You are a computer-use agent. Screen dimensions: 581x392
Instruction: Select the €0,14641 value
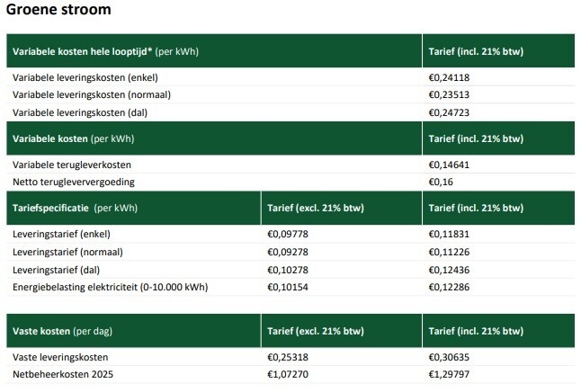point(450,165)
